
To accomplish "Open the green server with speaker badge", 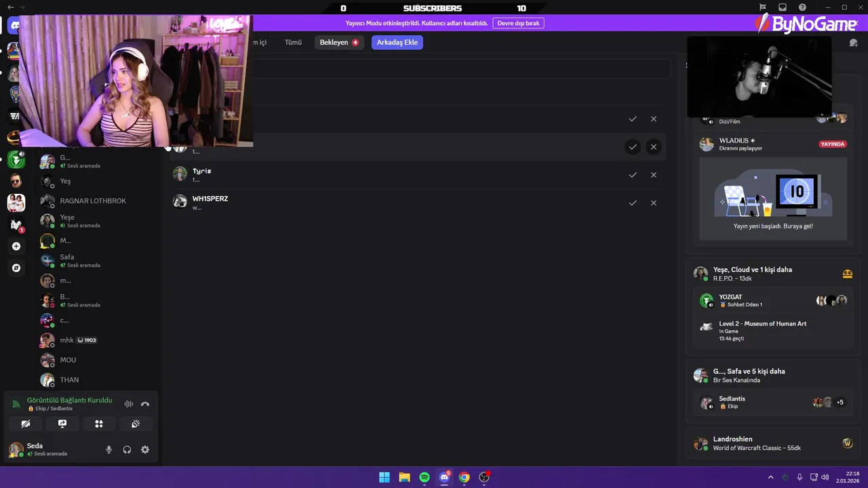I will tap(16, 160).
